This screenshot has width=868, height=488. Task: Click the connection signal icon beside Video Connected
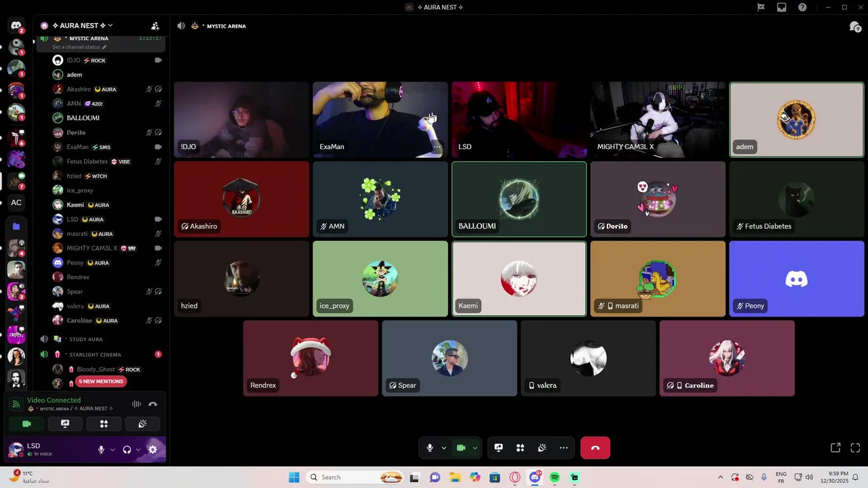tap(16, 404)
